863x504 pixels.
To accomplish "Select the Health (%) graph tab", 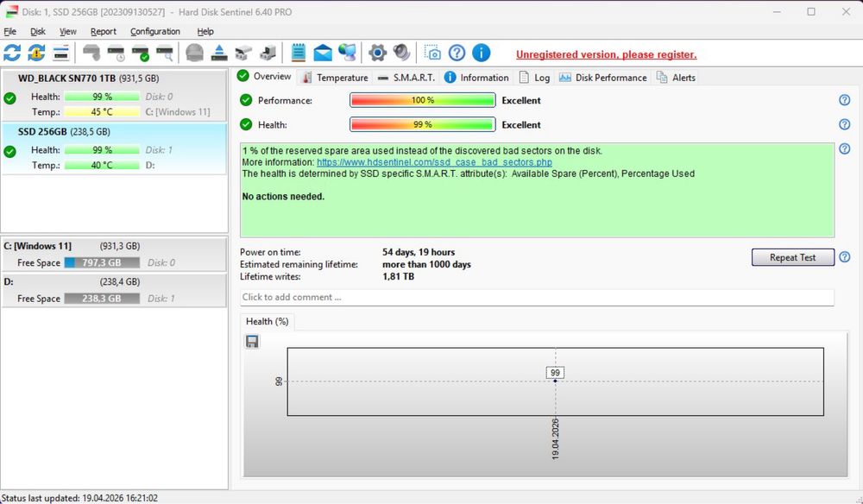I will point(267,321).
